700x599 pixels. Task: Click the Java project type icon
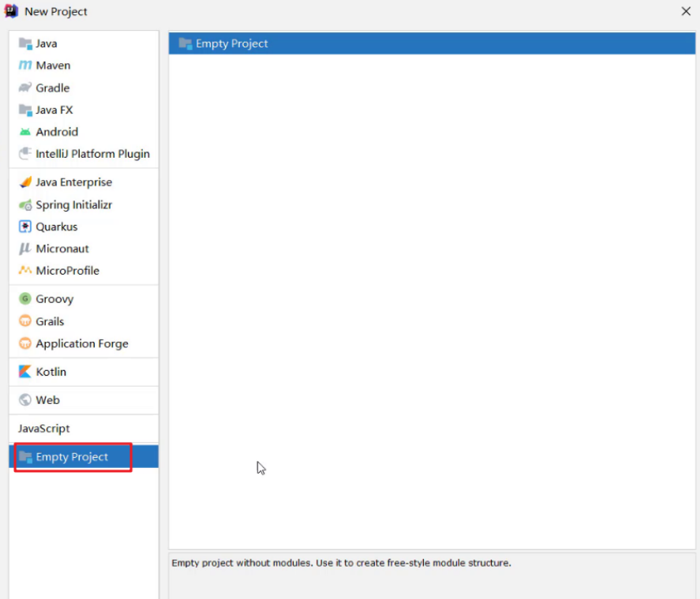[x=25, y=43]
